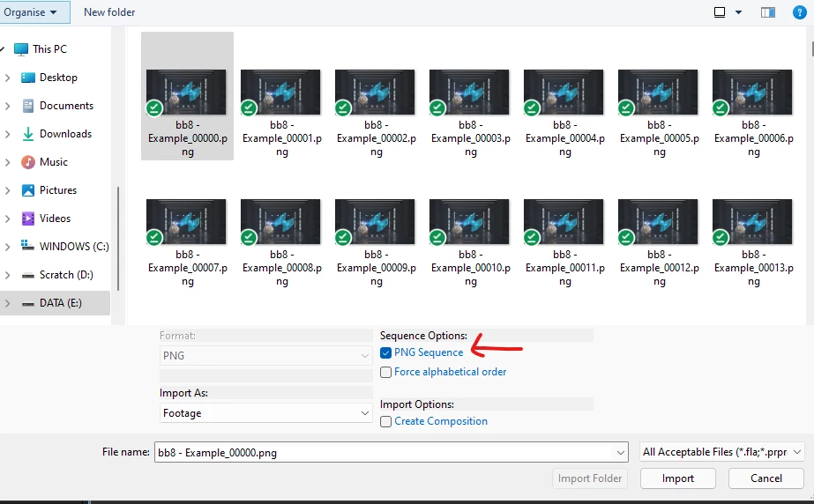Viewport: 814px width, 504px height.
Task: Select thumbnail bb8 - Example_00000.png
Action: coord(186,92)
